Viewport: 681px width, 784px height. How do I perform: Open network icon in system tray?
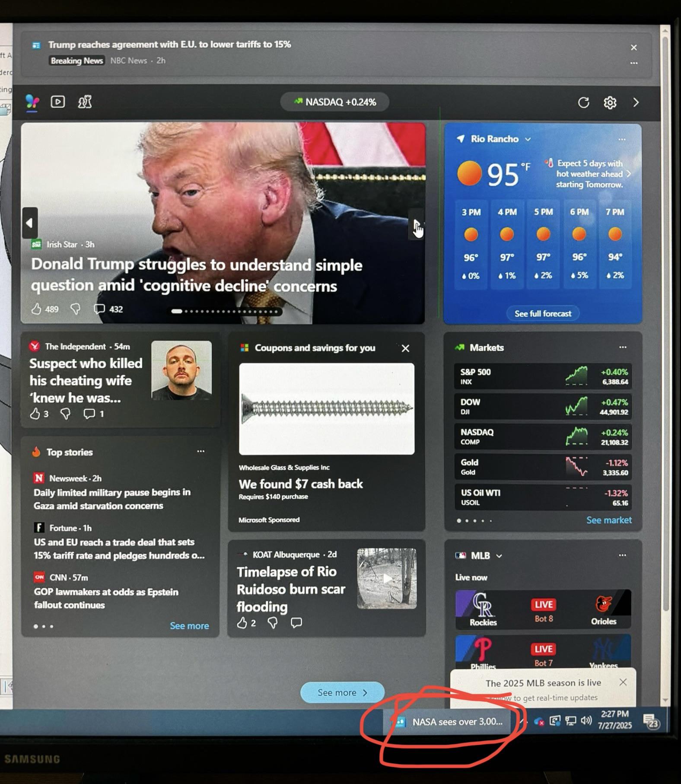tap(571, 721)
